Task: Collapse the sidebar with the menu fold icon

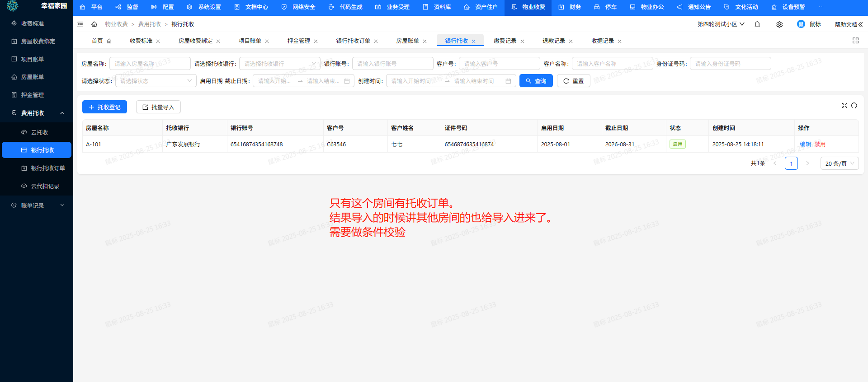Action: click(80, 24)
